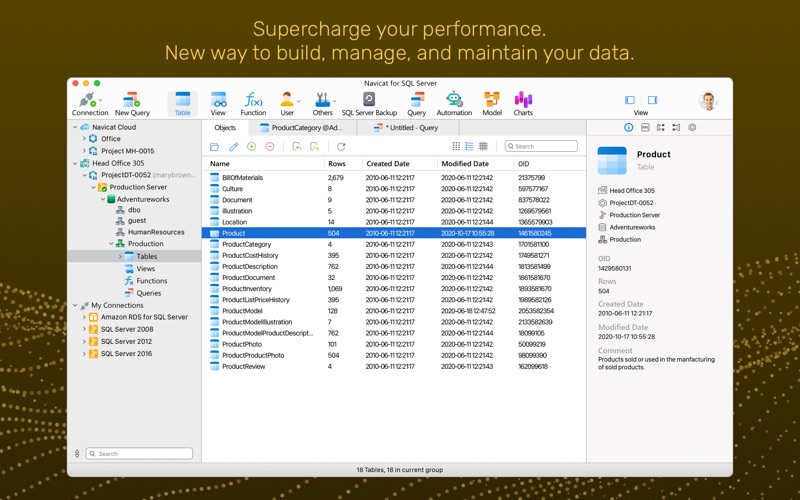Viewport: 800px width, 500px height.
Task: Click the navigation pane Search field
Action: point(139,454)
